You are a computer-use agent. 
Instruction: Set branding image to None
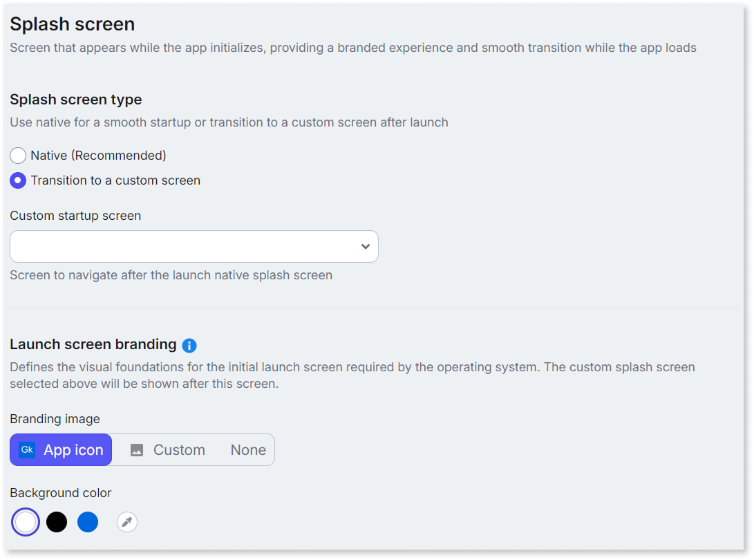[x=248, y=450]
